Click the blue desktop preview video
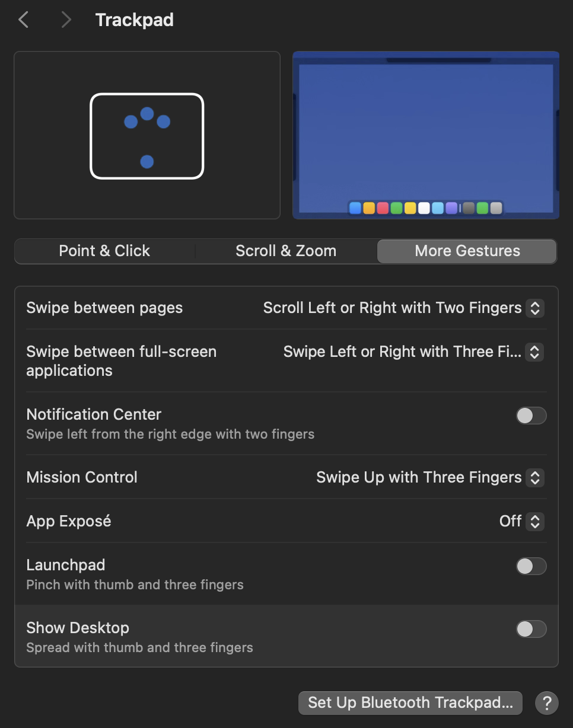The image size is (573, 728). pyautogui.click(x=426, y=135)
